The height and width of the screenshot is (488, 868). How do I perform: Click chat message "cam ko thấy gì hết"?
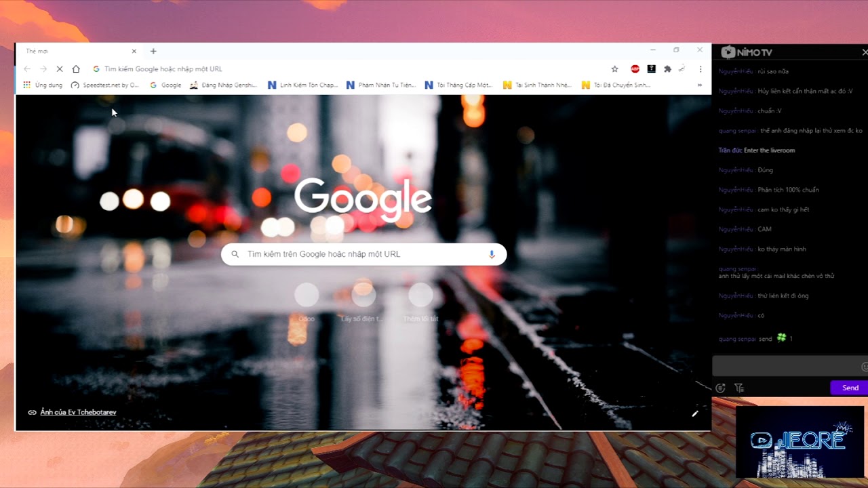[783, 209]
